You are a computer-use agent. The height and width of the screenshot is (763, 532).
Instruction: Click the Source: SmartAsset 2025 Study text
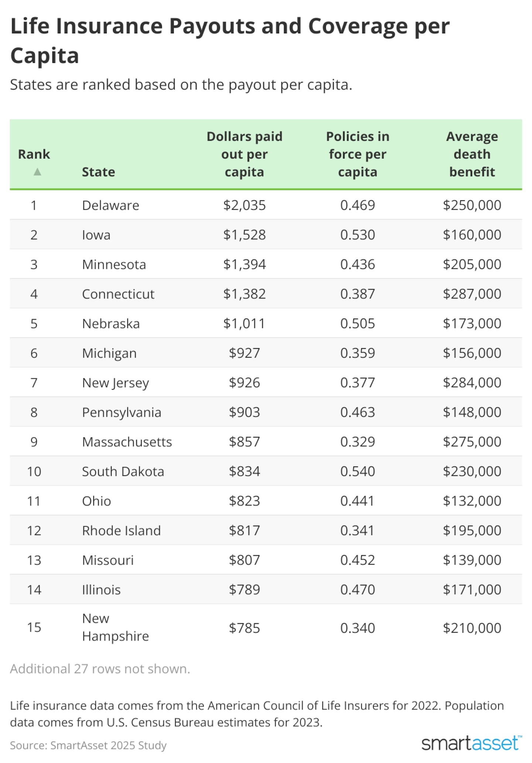tap(88, 745)
